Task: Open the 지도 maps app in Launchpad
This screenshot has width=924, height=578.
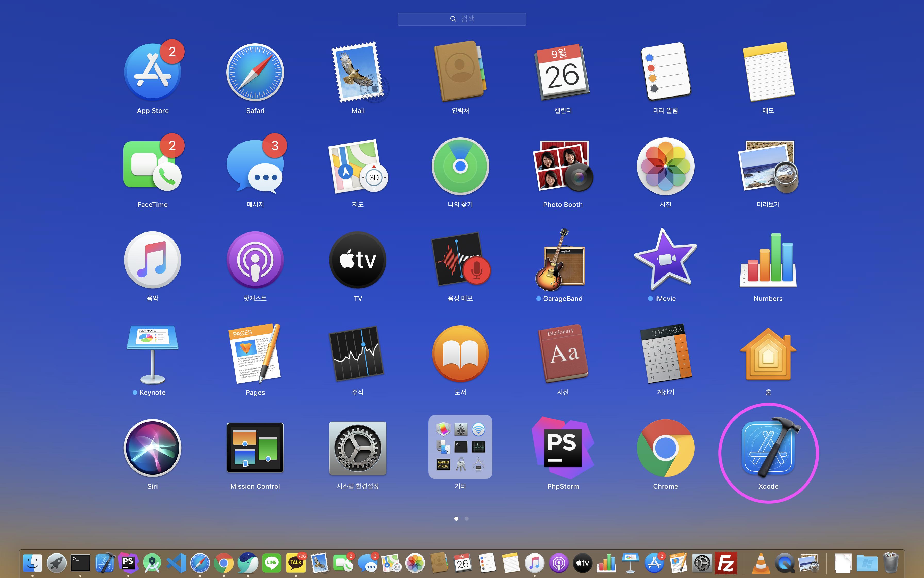Action: pos(358,166)
